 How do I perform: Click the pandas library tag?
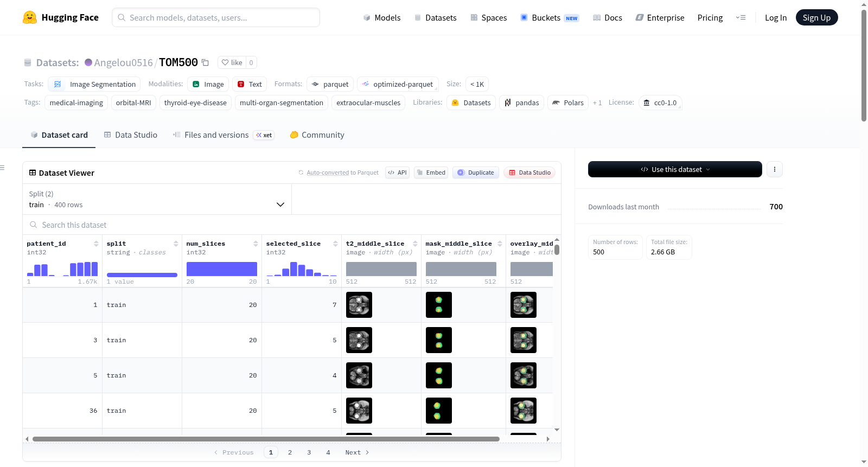coord(521,103)
